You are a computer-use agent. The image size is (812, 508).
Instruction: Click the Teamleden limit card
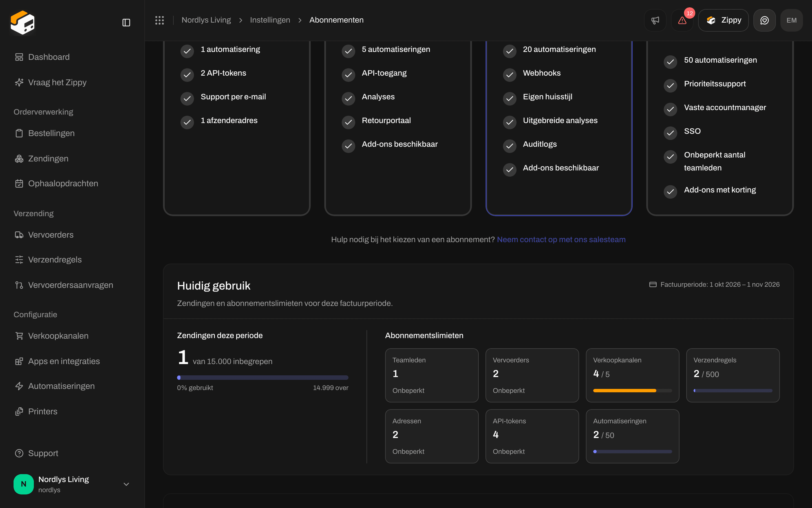(431, 375)
